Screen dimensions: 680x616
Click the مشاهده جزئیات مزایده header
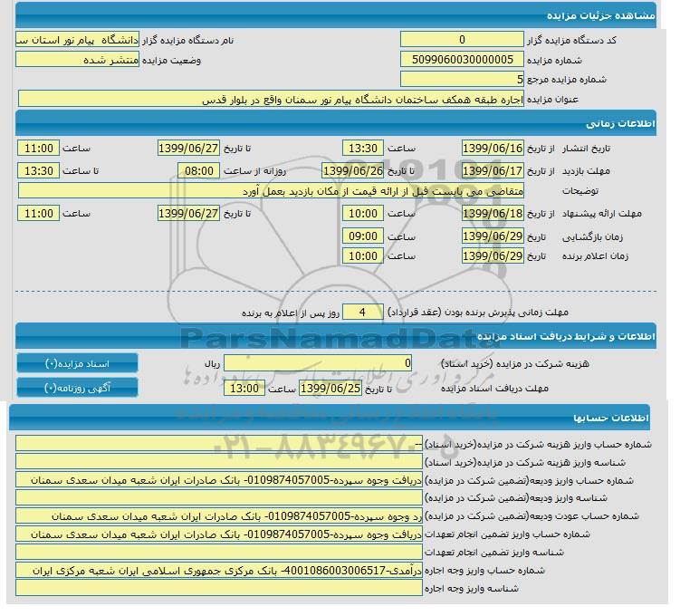[336, 15]
